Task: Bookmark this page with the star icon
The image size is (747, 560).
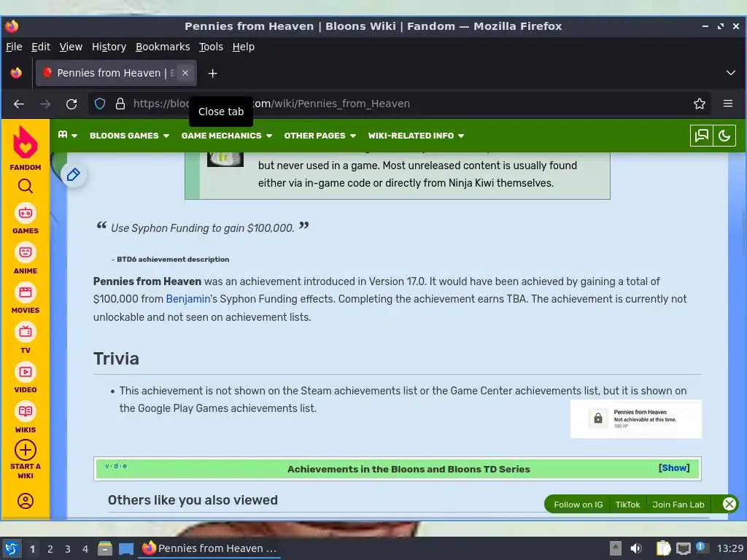Action: (700, 104)
